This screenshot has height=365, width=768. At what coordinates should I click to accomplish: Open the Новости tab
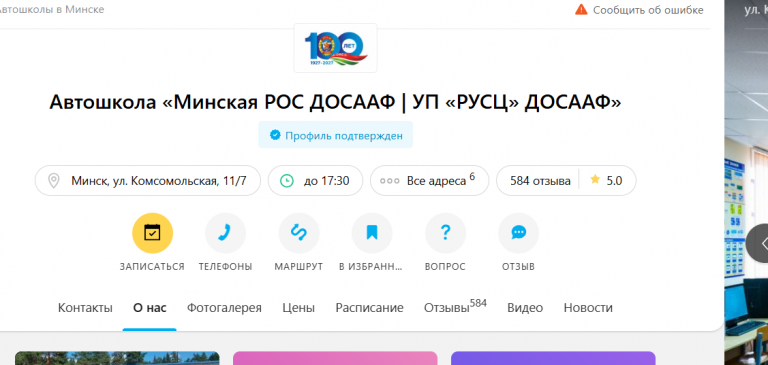click(588, 308)
